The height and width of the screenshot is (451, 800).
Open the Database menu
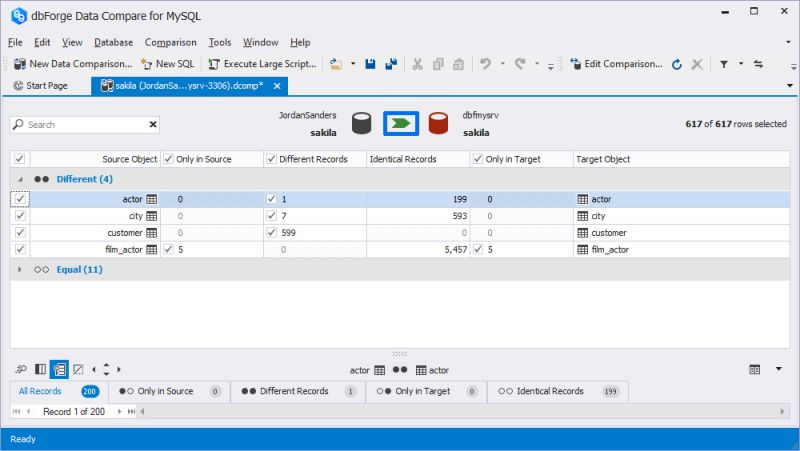click(x=113, y=42)
